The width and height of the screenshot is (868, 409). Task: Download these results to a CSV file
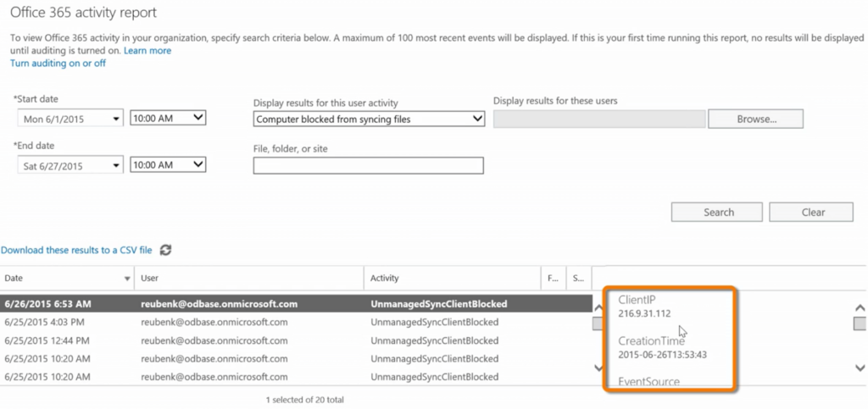tap(76, 250)
